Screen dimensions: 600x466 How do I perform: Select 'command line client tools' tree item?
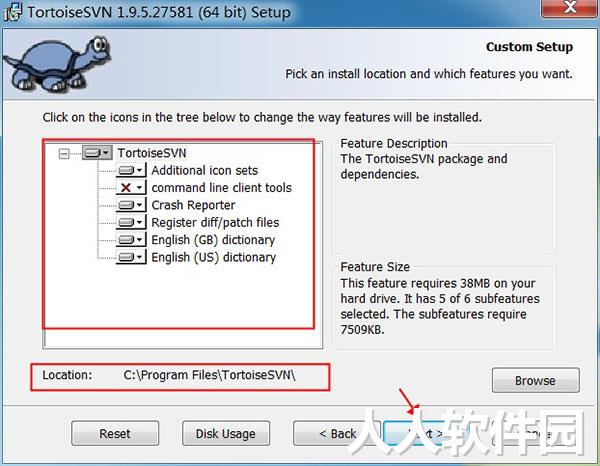coord(222,187)
